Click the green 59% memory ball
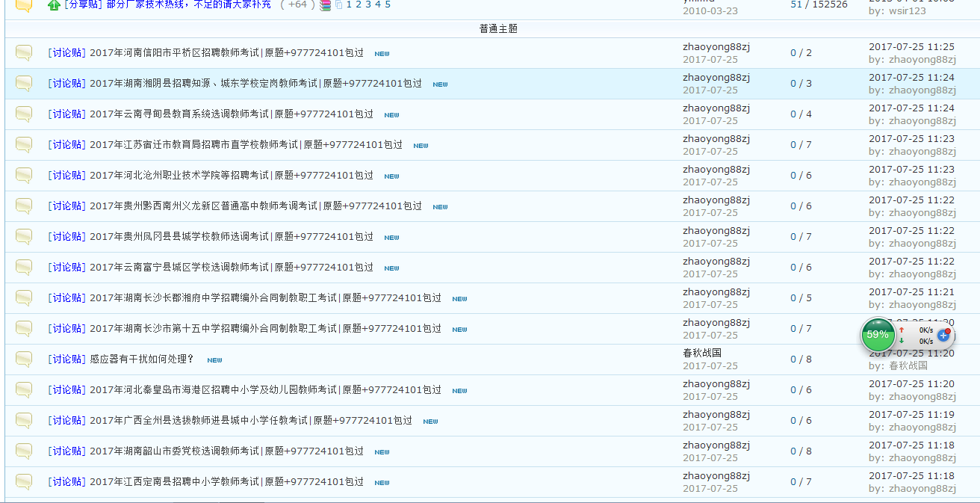This screenshot has height=503, width=980. pos(878,335)
